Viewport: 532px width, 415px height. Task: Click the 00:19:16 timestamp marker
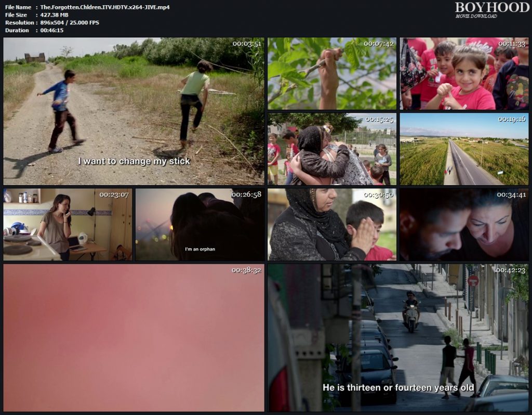pyautogui.click(x=512, y=119)
